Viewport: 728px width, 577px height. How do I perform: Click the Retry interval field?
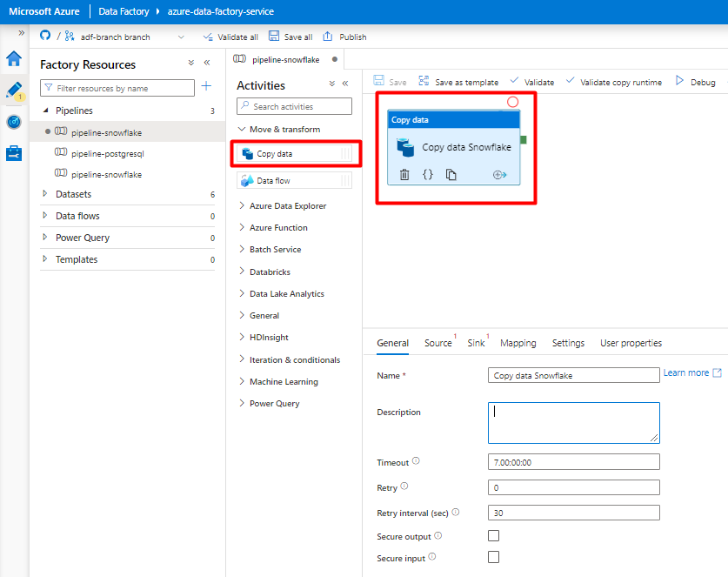574,513
